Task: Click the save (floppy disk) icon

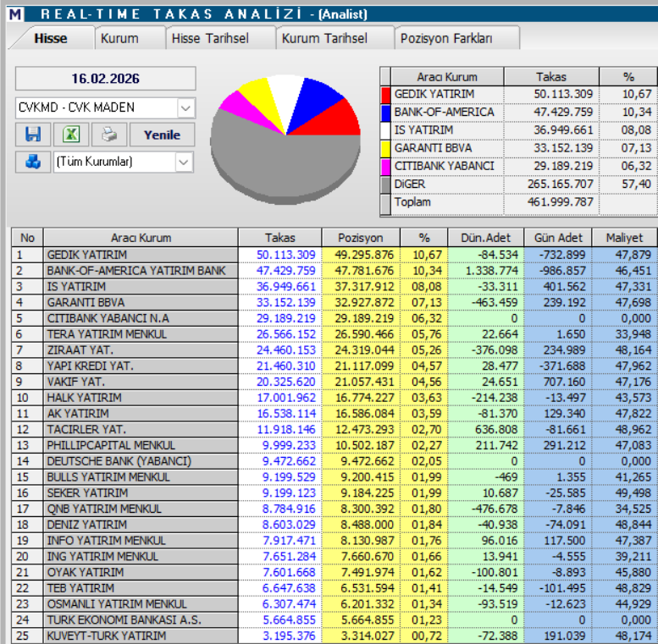Action: tap(33, 135)
